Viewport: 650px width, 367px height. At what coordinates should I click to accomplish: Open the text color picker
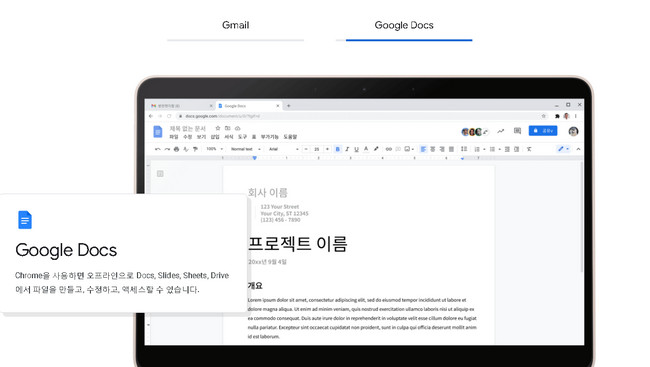tap(366, 149)
